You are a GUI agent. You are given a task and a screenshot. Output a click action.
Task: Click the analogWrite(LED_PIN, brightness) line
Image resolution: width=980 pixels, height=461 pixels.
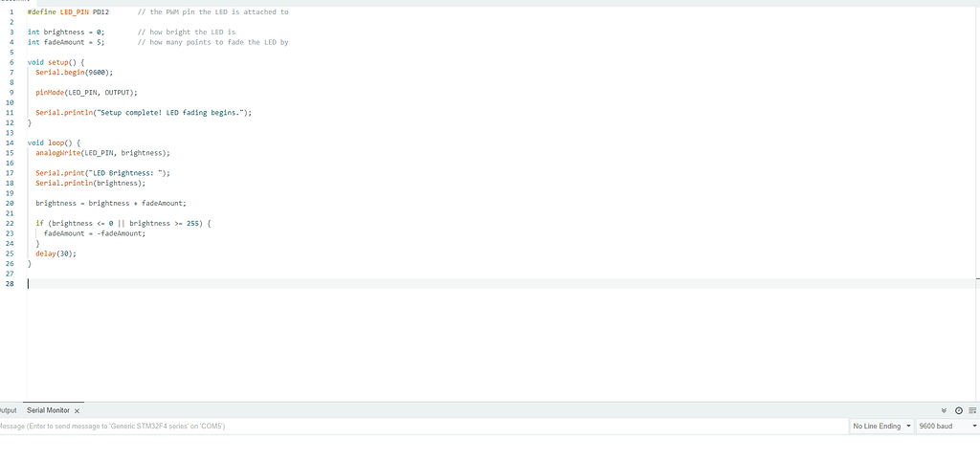[x=102, y=152]
